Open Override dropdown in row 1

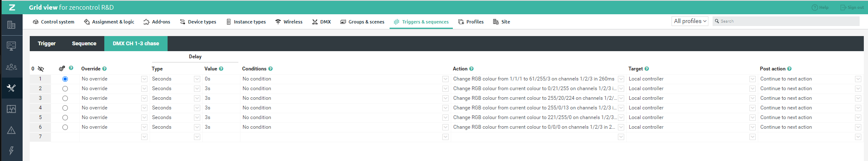coord(144,79)
